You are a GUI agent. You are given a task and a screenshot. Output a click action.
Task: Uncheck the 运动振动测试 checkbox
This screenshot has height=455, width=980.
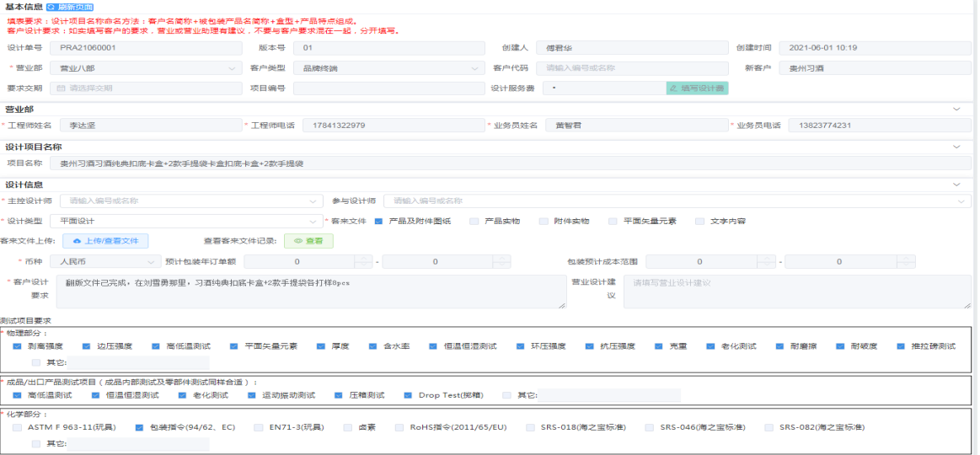click(251, 395)
